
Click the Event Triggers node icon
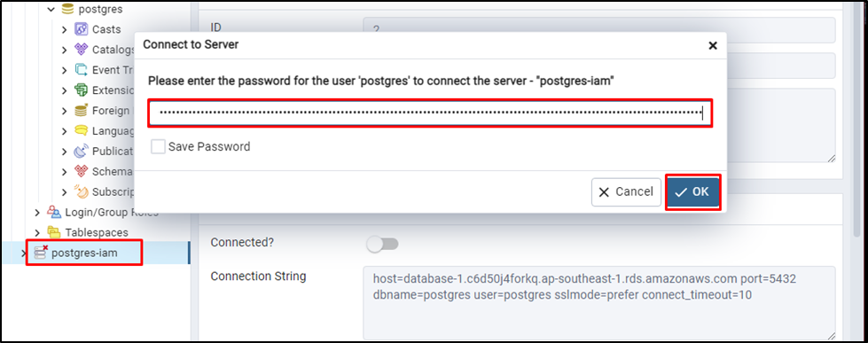pos(82,70)
